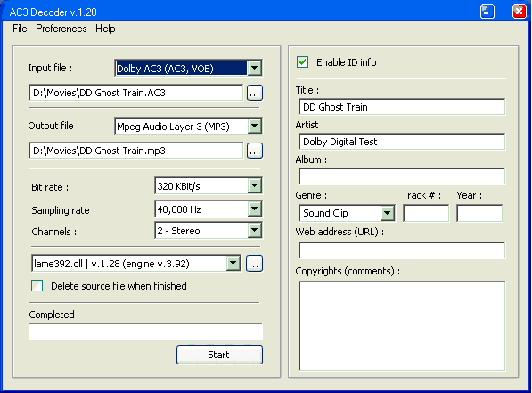
Task: Open the Genre Sound Clip dropdown
Action: click(387, 213)
